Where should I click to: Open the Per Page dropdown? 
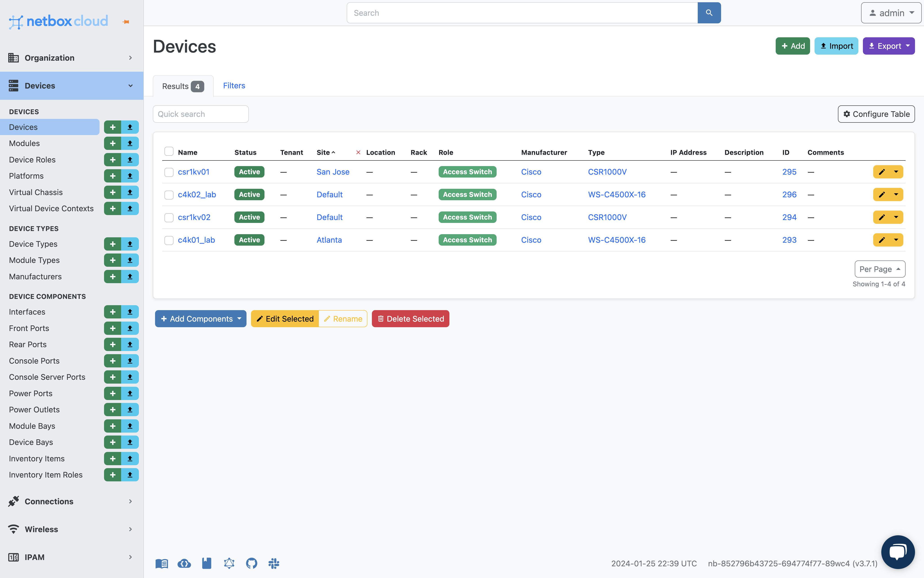[880, 269]
